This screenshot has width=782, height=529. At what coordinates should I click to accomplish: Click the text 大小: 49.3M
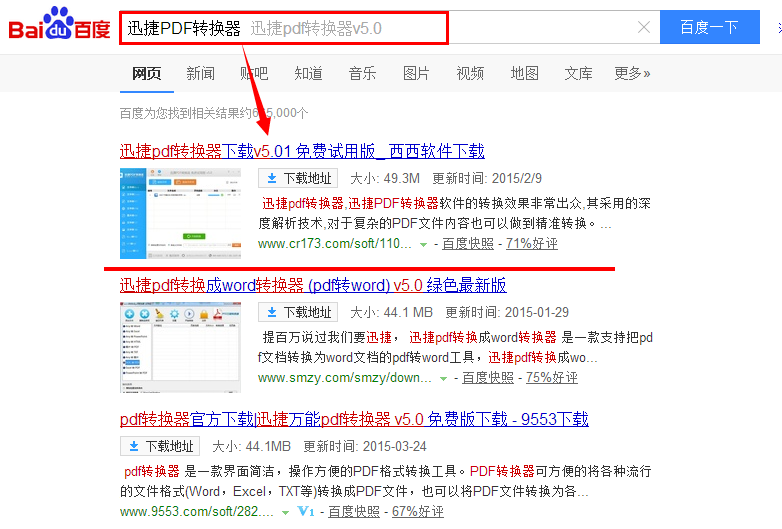[x=385, y=178]
